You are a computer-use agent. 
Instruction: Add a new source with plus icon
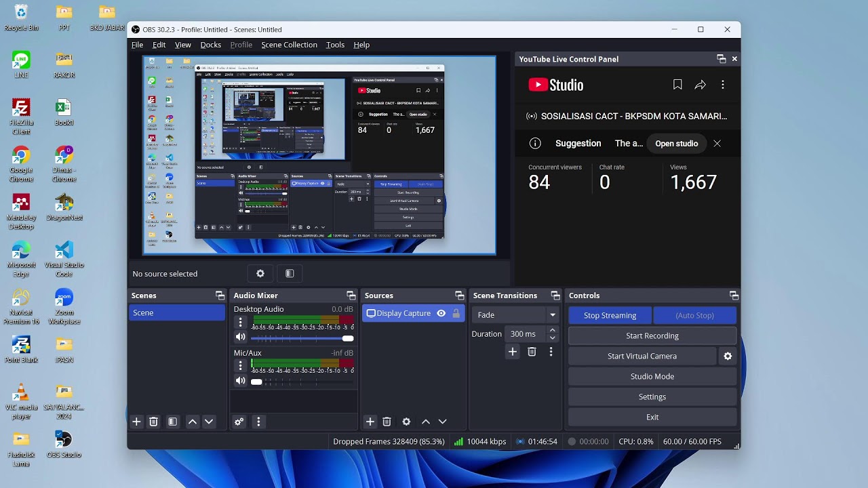(370, 422)
